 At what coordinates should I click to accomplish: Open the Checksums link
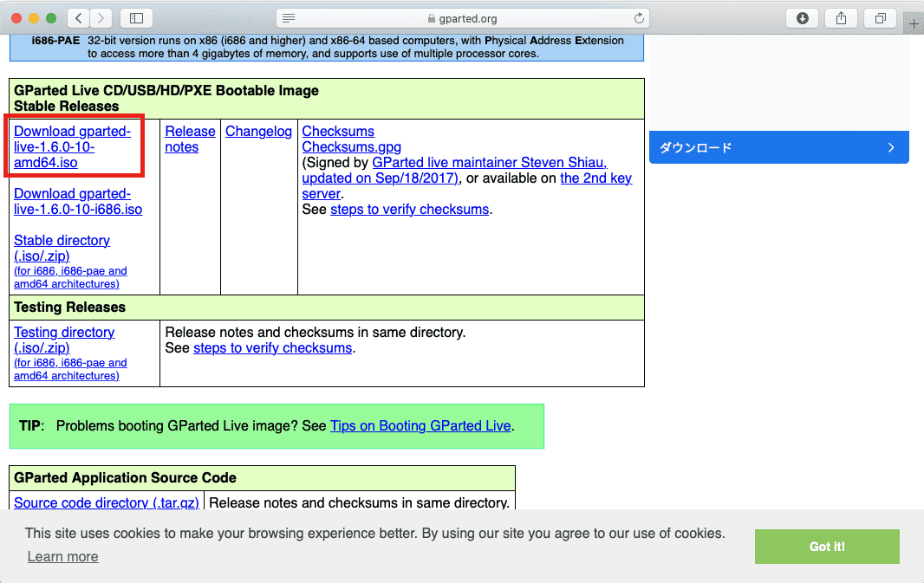pos(338,132)
